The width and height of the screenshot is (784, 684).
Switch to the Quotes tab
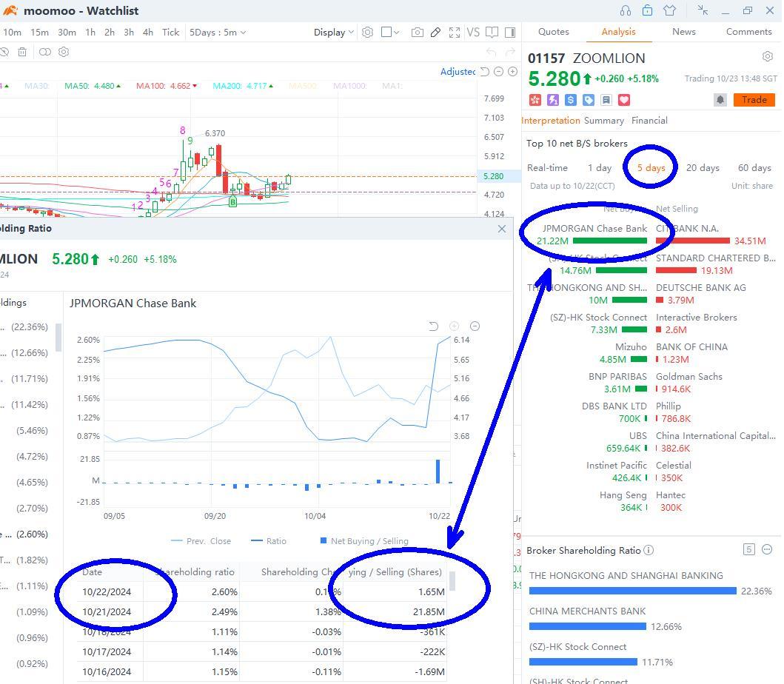coord(554,32)
